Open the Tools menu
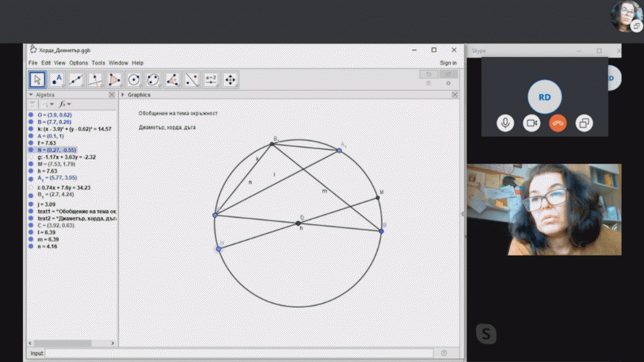Screen dimensions: 644x362 tap(98, 63)
